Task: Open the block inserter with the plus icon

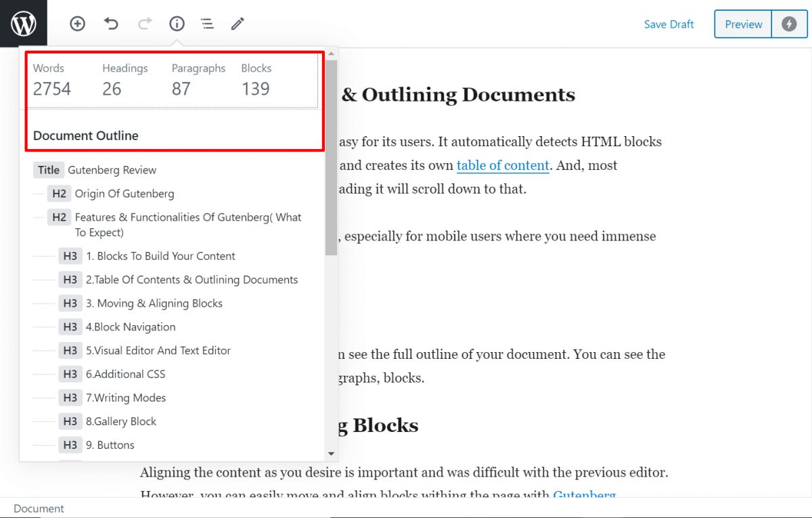Action: (x=77, y=24)
